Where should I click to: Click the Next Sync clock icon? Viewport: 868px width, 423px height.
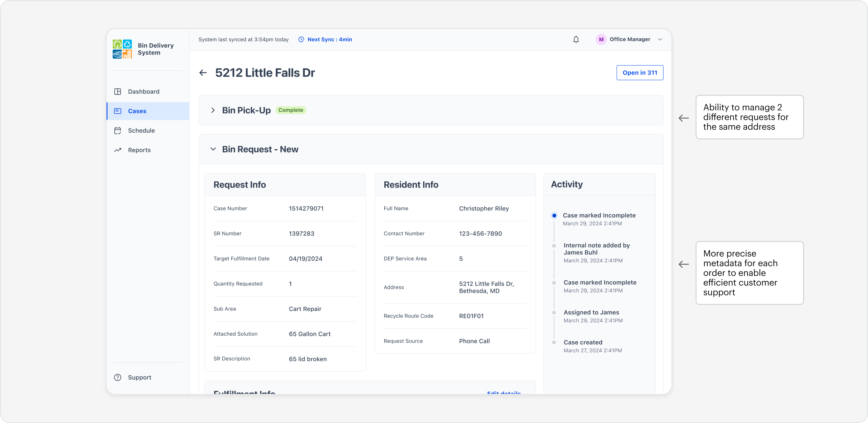(x=301, y=39)
